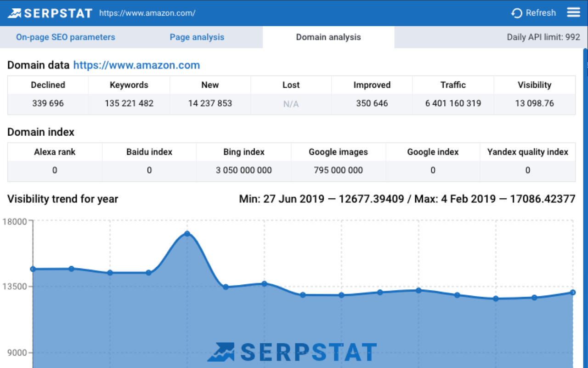Select the Domain analysis tab
The width and height of the screenshot is (588, 368).
click(x=328, y=37)
